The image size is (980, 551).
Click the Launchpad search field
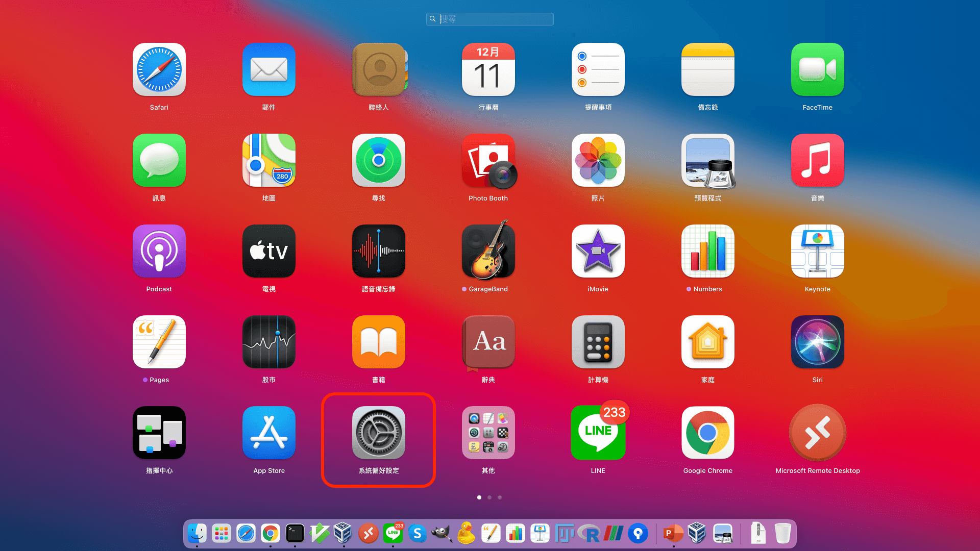pyautogui.click(x=490, y=19)
